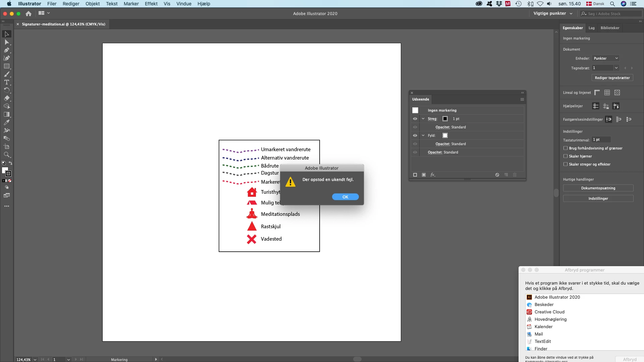Show grid icon in Lineal og linjenet

tap(607, 93)
